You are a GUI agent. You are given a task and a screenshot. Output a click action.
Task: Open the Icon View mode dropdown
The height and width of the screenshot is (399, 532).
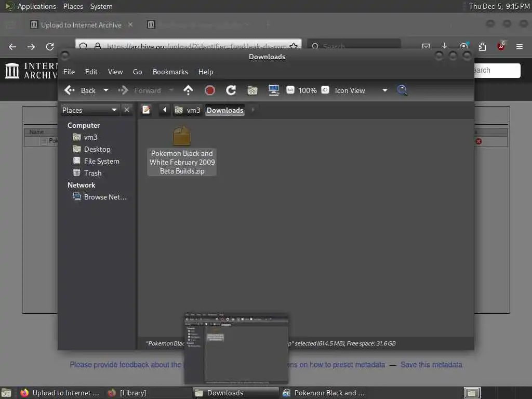click(361, 90)
